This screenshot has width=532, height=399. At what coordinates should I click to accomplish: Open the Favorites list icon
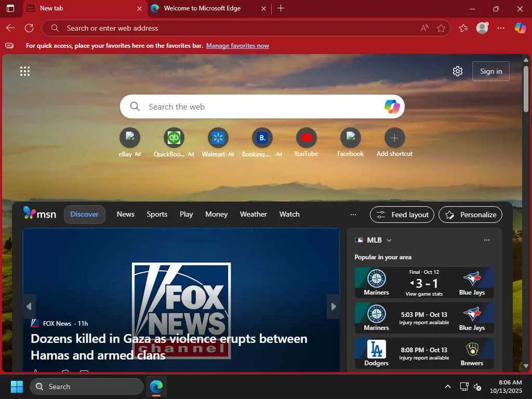463,28
